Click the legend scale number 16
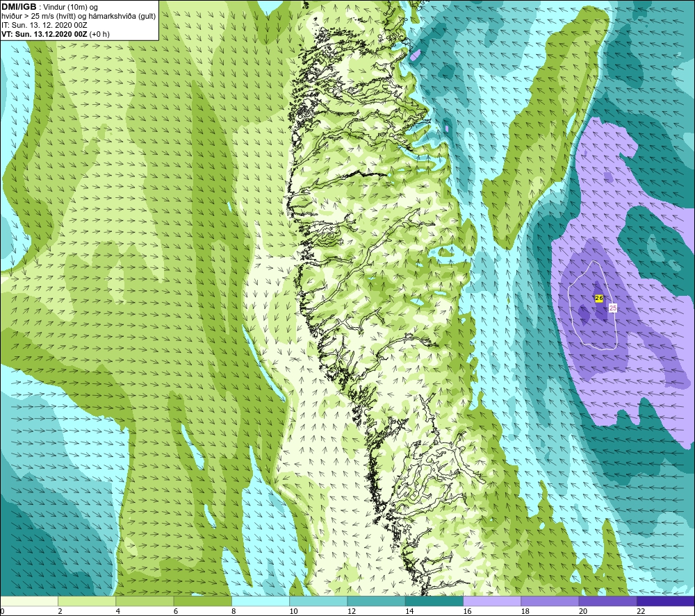This screenshot has width=695, height=616. click(x=468, y=612)
